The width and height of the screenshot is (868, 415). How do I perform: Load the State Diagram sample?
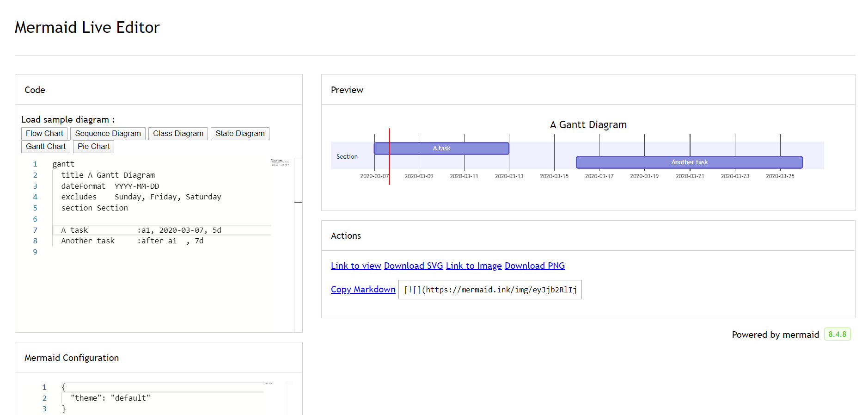[240, 134]
